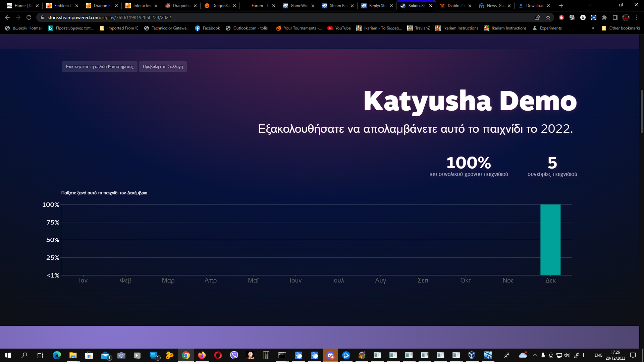Open the TravianZ bookmark
This screenshot has height=362, width=644.
pyautogui.click(x=419, y=28)
